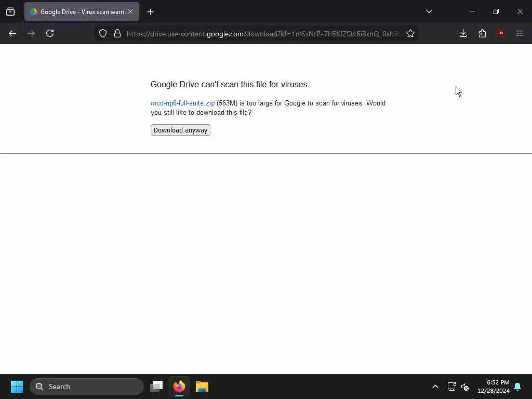The image size is (532, 399).
Task: Select the Firefox taskbar icon
Action: point(179,387)
